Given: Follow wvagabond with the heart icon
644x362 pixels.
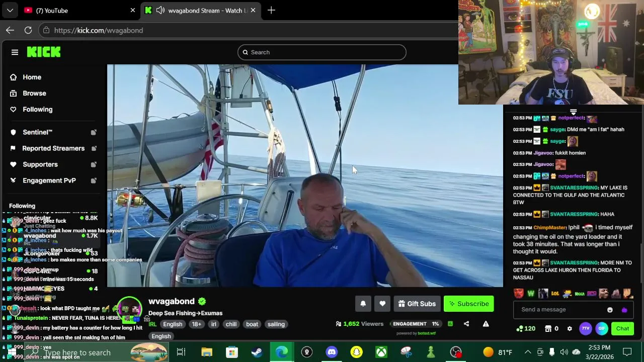Looking at the screenshot, I should pos(382,304).
